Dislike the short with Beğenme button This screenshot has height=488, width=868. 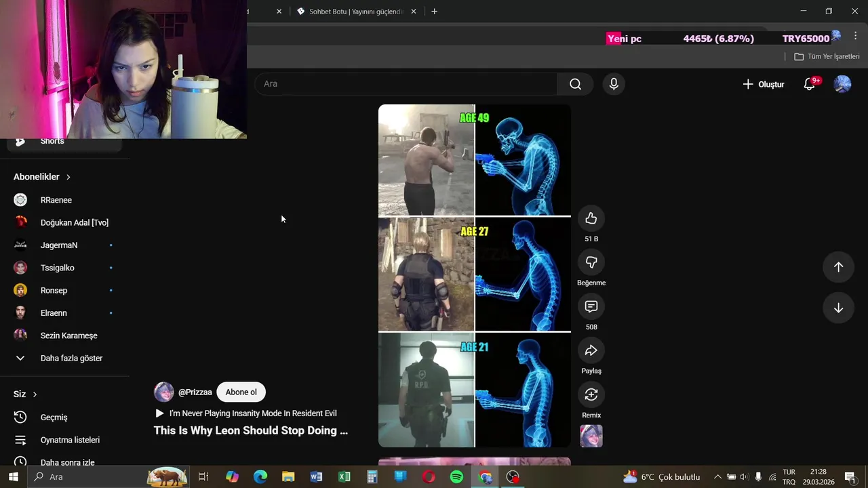click(x=591, y=262)
